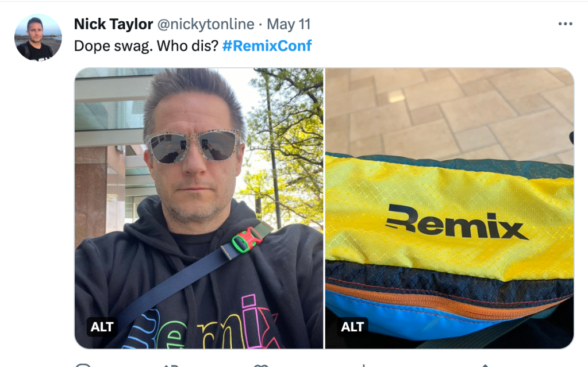Click the Share icon below the tweet

pyautogui.click(x=484, y=365)
